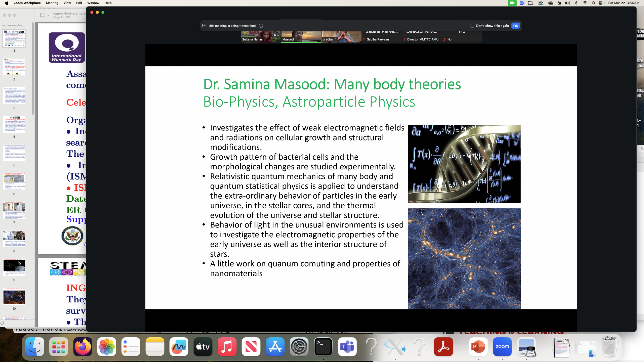644x362 pixels.
Task: Open Terminal from the dock
Action: point(323,347)
